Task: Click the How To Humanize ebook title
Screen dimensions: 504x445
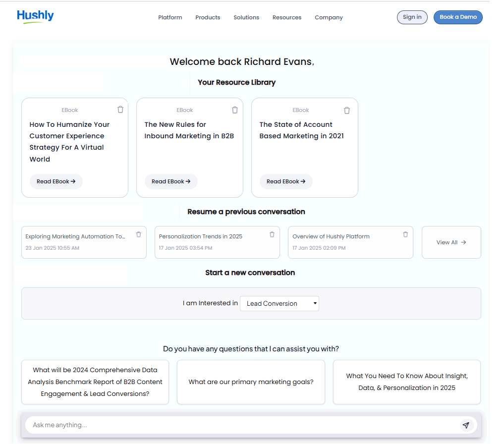Action: (69, 142)
